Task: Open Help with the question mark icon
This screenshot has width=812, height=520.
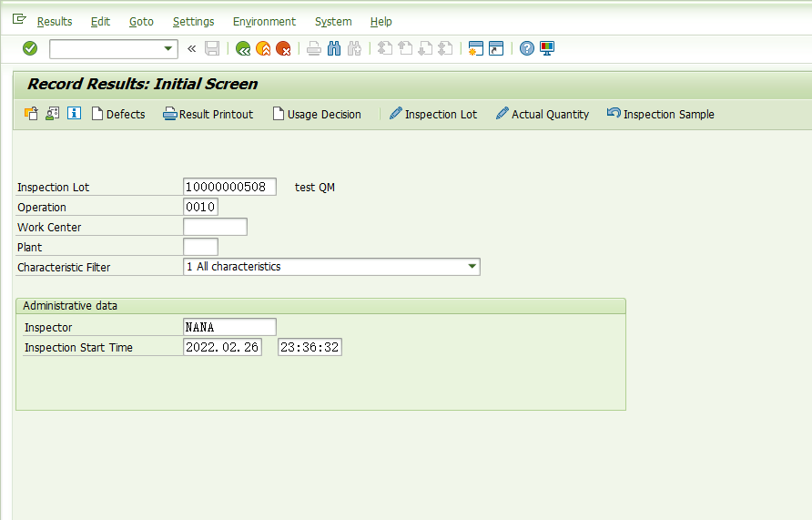Action: coord(526,48)
